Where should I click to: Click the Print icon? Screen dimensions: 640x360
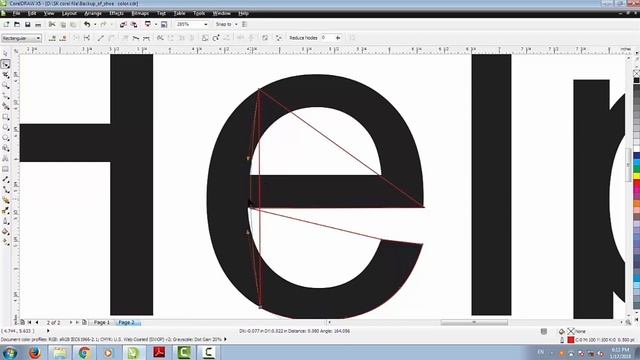pyautogui.click(x=38, y=24)
